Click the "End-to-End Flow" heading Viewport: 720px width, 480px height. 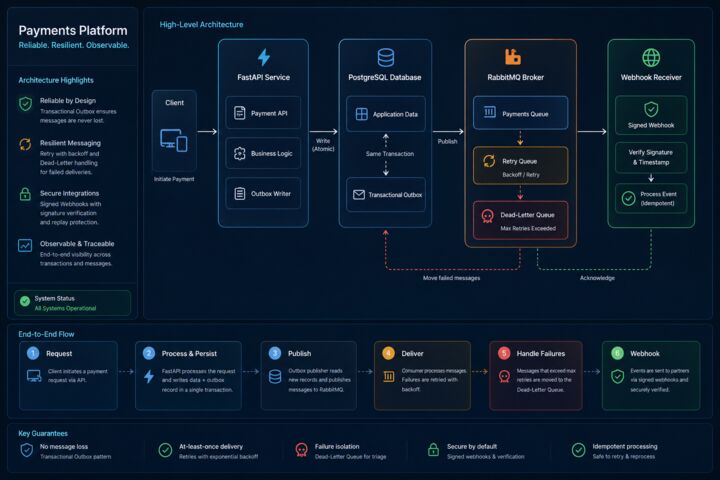[46, 334]
